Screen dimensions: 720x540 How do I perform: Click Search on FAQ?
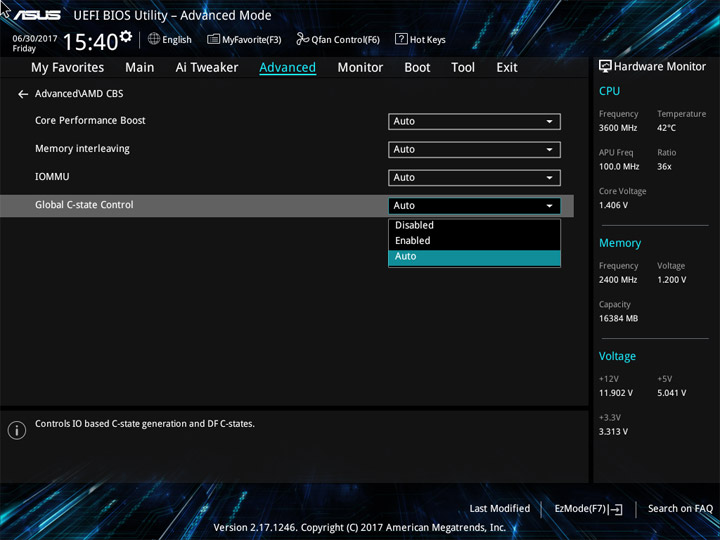pyautogui.click(x=680, y=508)
